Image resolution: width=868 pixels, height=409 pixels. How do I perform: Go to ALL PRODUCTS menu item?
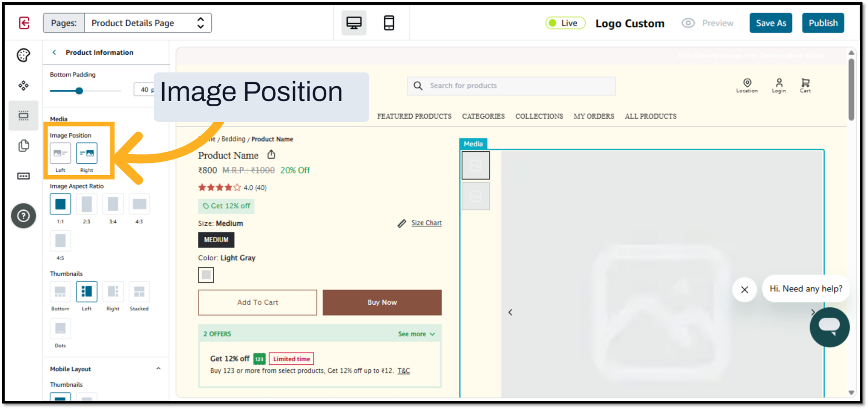[x=650, y=116]
